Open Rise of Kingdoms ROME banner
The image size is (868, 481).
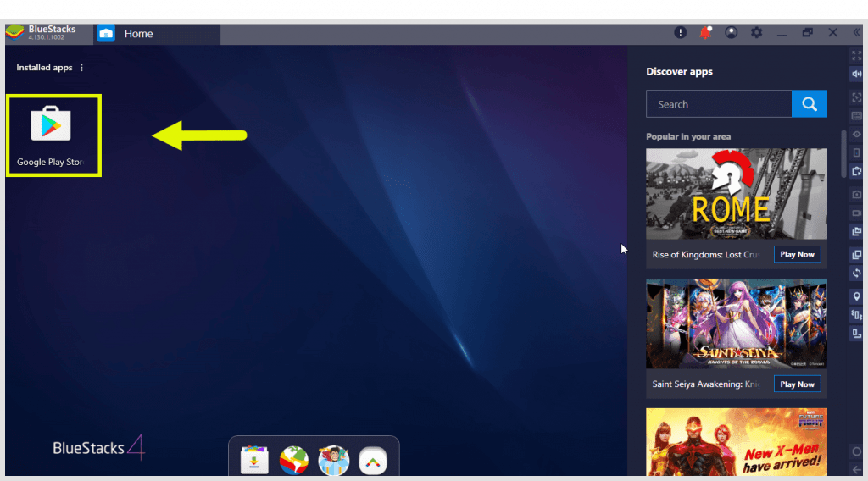coord(737,194)
